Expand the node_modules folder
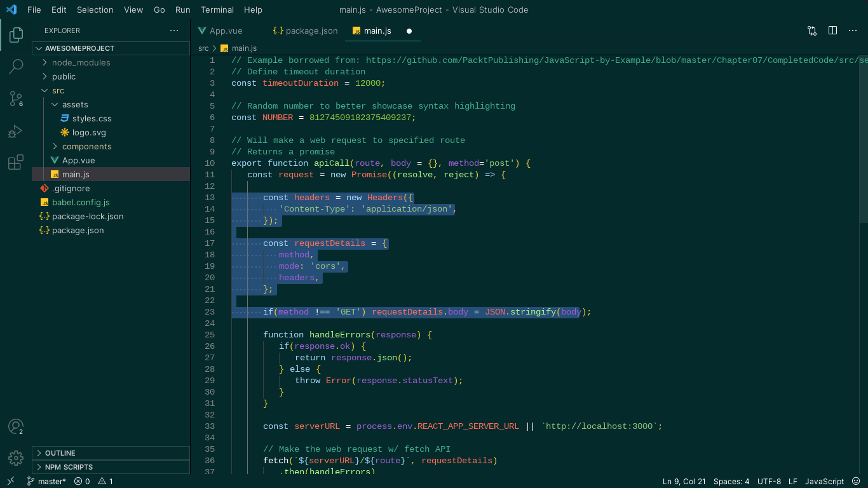This screenshot has width=868, height=488. 81,62
